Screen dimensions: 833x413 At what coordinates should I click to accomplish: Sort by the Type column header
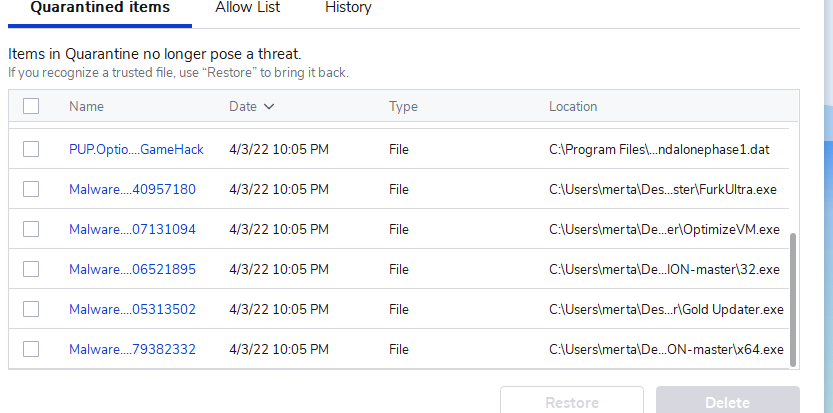403,106
